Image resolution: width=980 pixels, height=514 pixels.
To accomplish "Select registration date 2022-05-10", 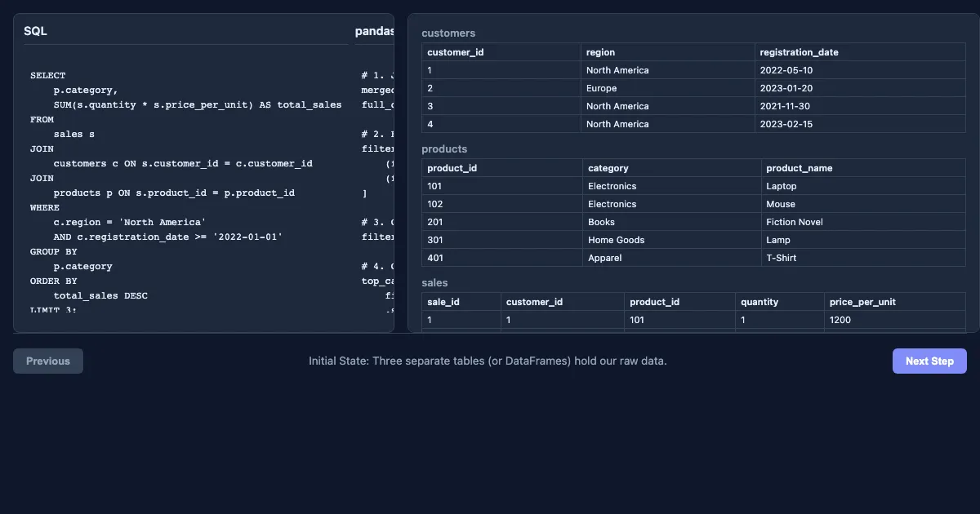I will (x=860, y=70).
